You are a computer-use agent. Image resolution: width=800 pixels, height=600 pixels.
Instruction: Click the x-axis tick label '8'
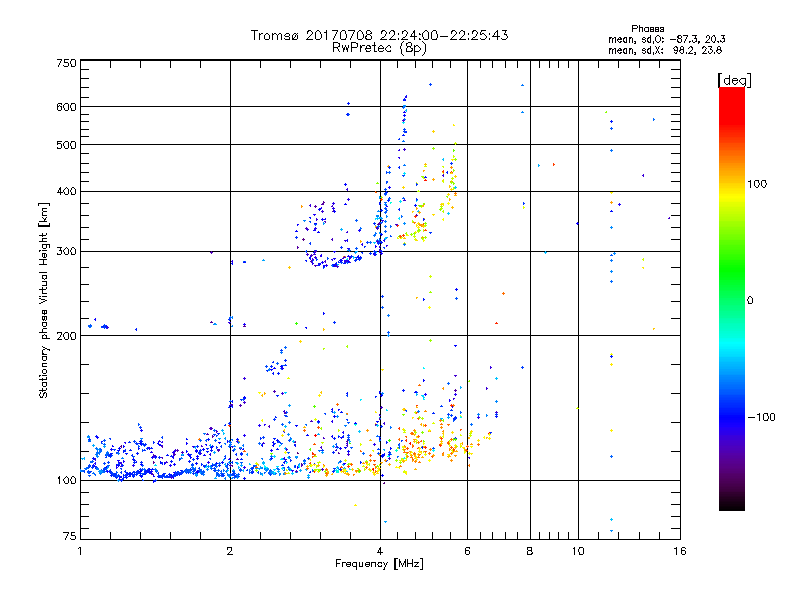pos(530,551)
